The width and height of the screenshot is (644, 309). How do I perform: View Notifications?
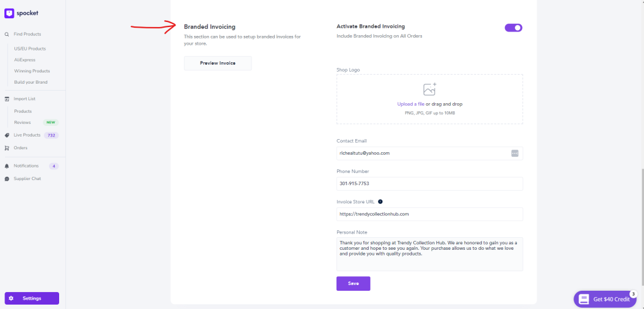coord(26,166)
